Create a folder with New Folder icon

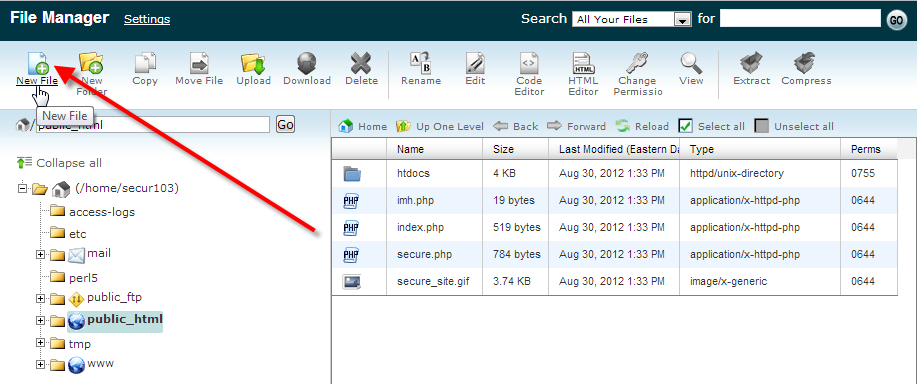pos(91,63)
